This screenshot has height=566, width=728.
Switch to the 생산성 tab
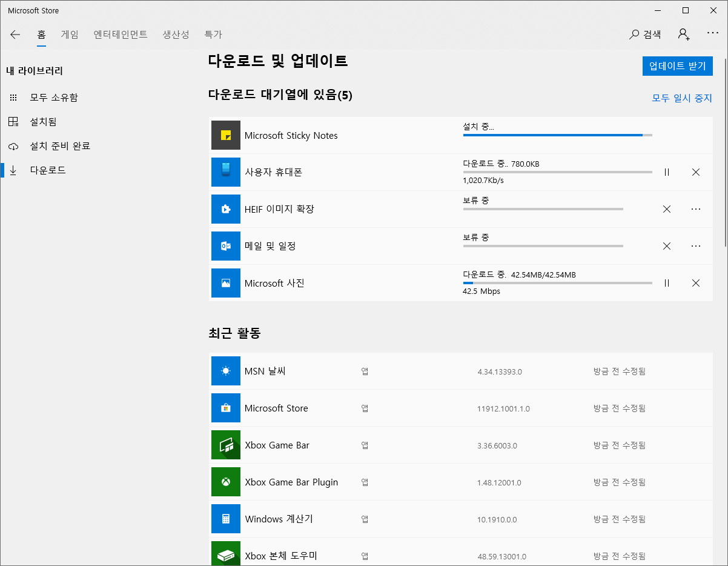(176, 35)
